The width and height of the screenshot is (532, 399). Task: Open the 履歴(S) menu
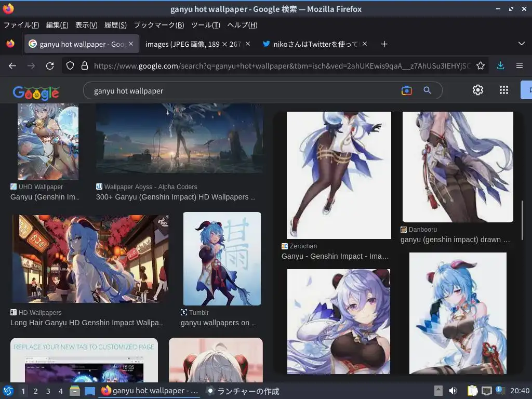pos(115,25)
